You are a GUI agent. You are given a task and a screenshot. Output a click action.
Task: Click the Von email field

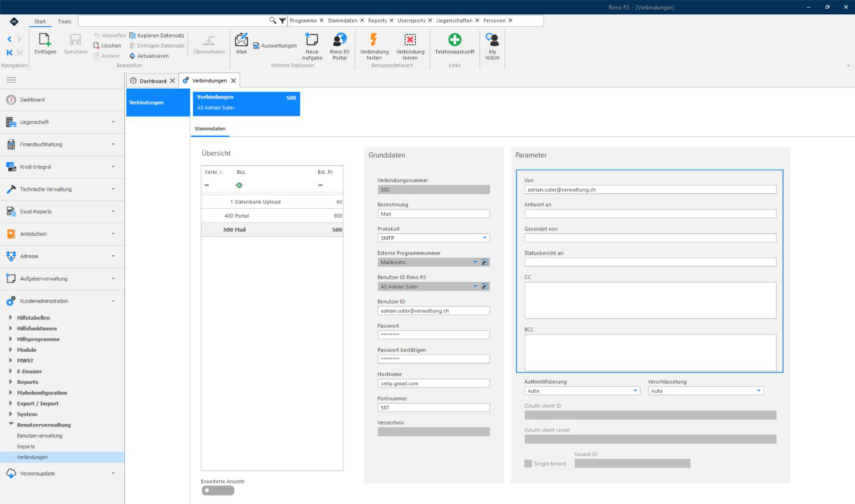pos(650,190)
